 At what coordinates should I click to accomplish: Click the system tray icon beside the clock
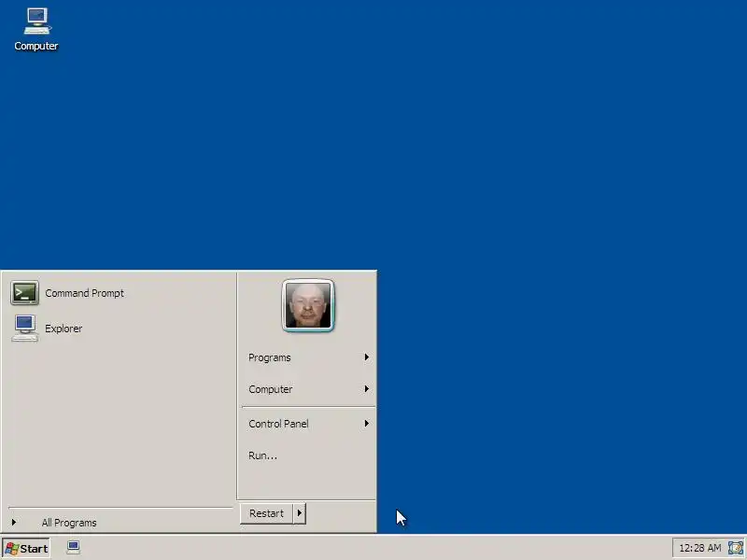coord(735,548)
